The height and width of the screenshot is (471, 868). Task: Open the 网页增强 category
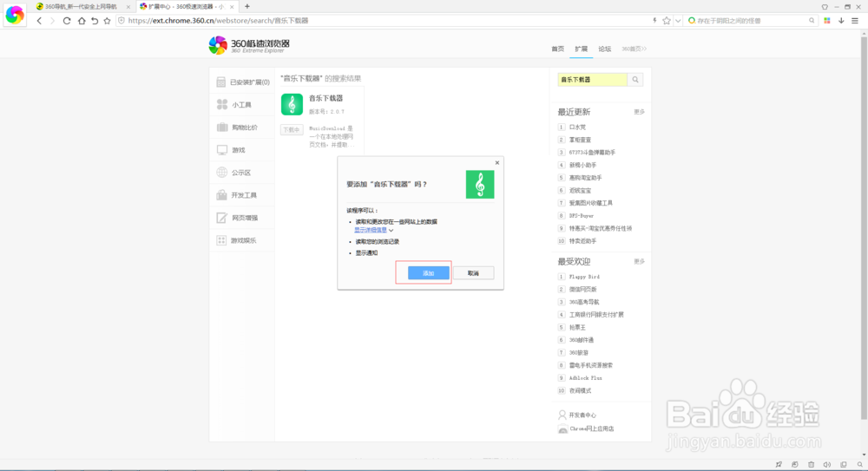(242, 218)
